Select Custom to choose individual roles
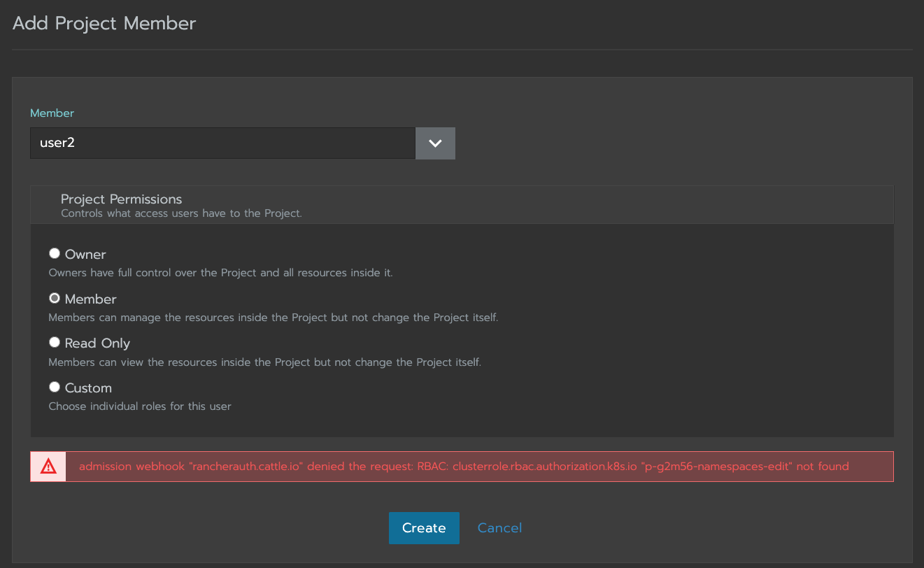The width and height of the screenshot is (924, 568). point(54,386)
